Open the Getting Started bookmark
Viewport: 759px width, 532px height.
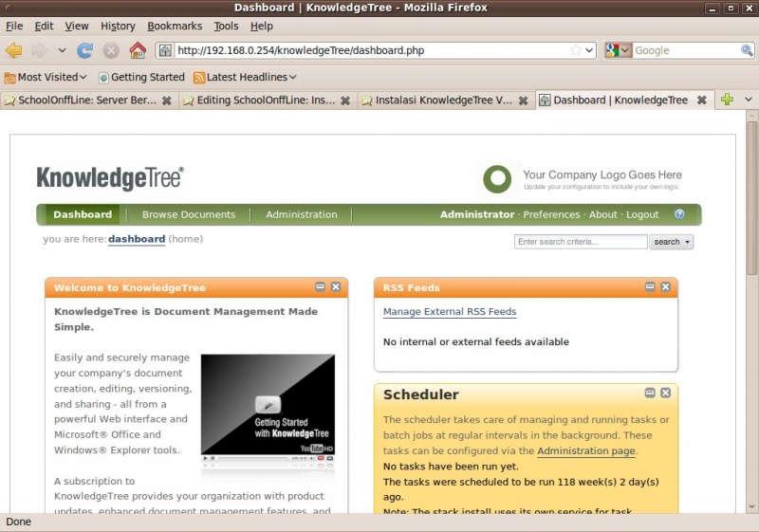pyautogui.click(x=141, y=77)
